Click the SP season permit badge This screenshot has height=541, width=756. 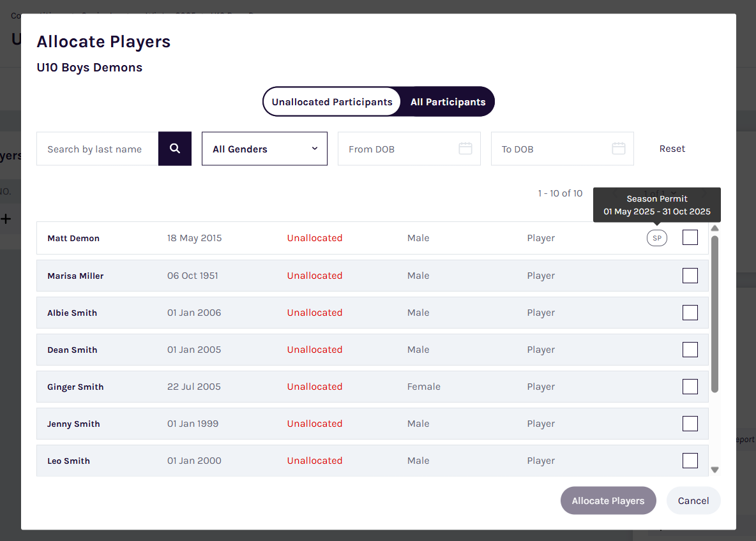[656, 238]
